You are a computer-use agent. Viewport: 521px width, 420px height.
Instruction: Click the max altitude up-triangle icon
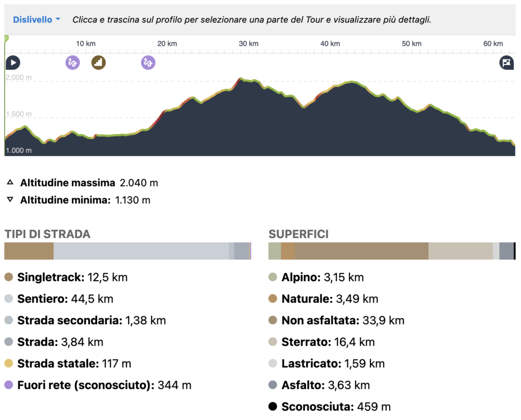(10, 182)
